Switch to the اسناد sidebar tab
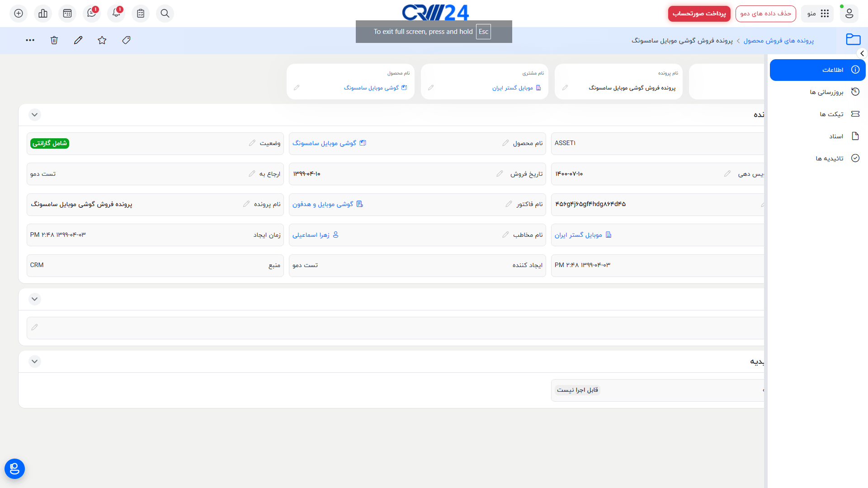Viewport: 868px width, 488px height. click(x=835, y=136)
